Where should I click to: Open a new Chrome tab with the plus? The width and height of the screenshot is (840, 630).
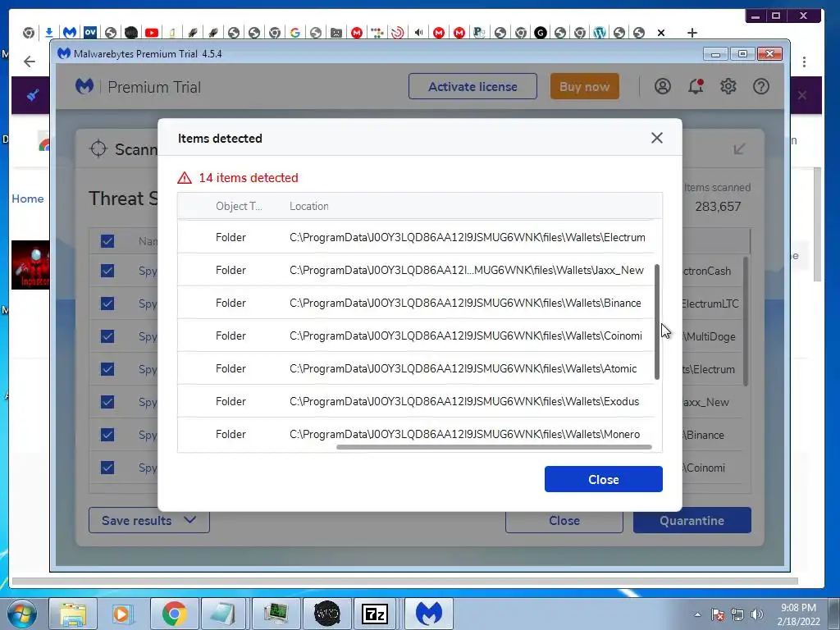(x=692, y=33)
